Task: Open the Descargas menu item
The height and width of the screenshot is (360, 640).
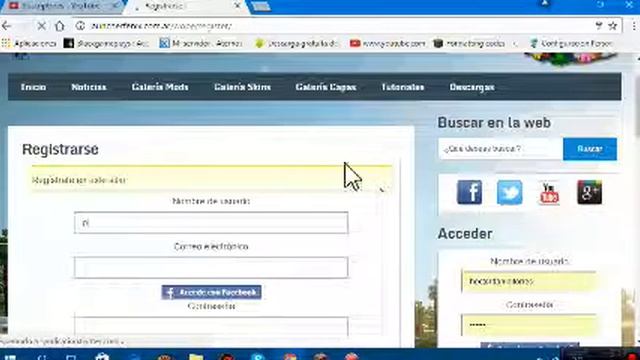Action: pyautogui.click(x=472, y=87)
